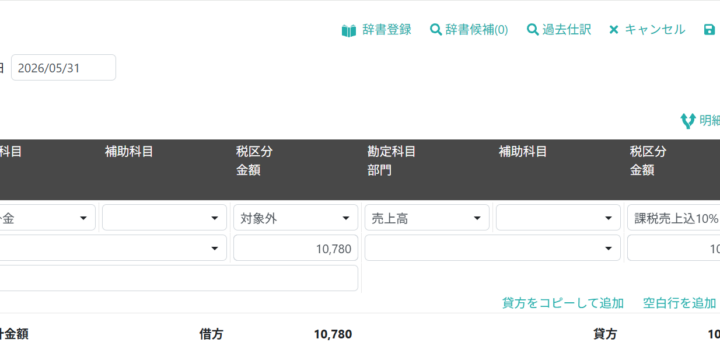Click the 辞書登録 book icon

[x=349, y=31]
